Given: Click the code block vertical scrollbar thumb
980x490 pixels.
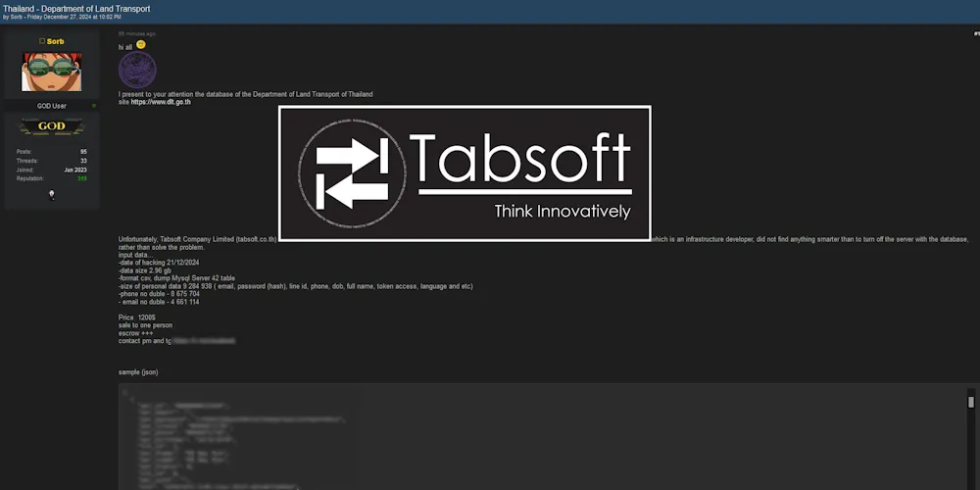Looking at the screenshot, I should 971,402.
